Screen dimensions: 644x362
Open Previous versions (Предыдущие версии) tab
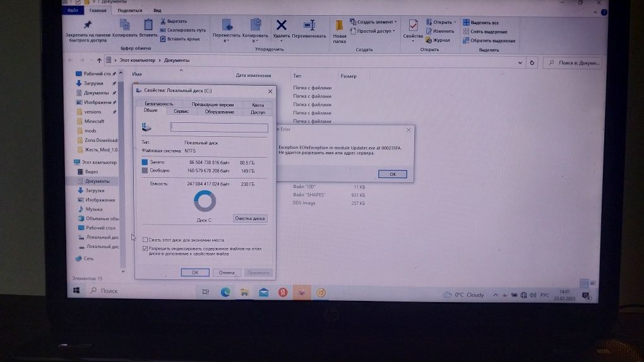pos(213,104)
